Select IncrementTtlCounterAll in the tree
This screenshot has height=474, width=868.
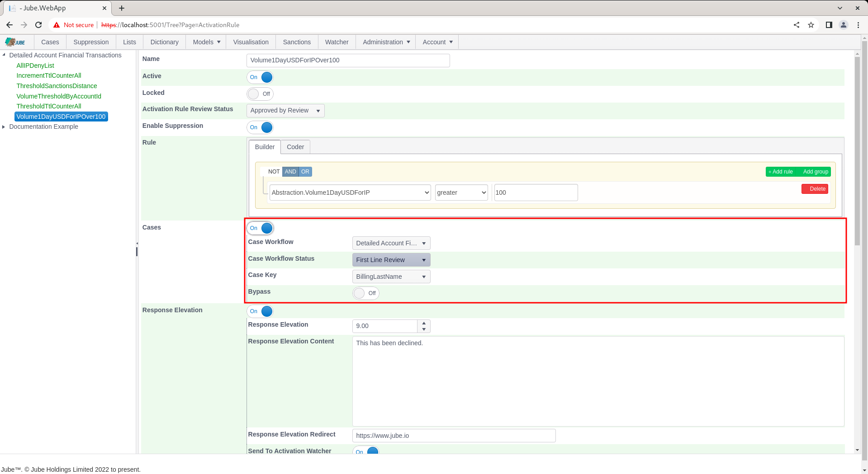point(49,75)
